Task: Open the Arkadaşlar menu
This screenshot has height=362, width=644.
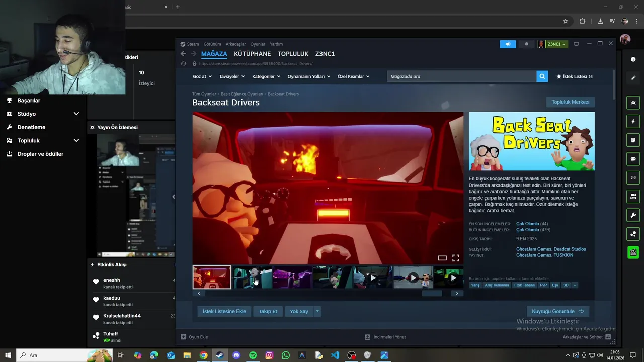Action: (x=235, y=44)
